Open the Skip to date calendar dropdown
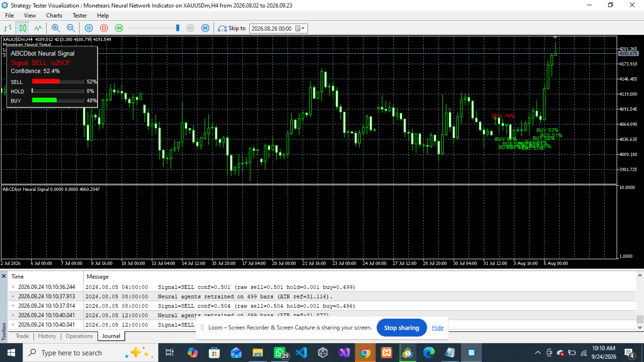The image size is (644, 362). pos(301,28)
